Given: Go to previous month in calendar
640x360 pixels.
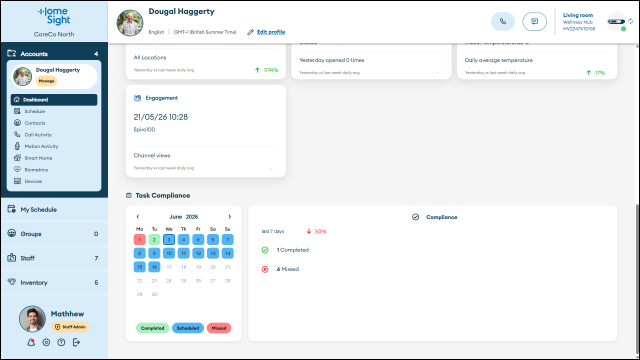Looking at the screenshot, I should click(x=138, y=217).
